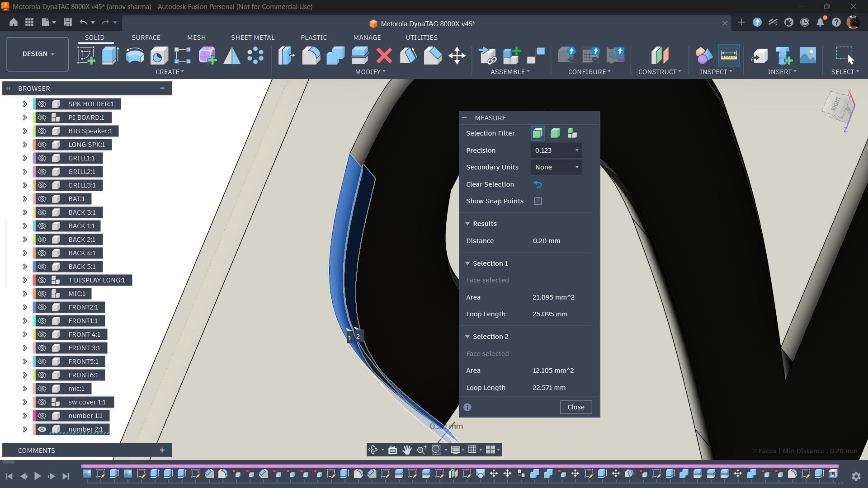Open the MODIFY menu dropdown
The height and width of the screenshot is (488, 868).
coord(370,72)
